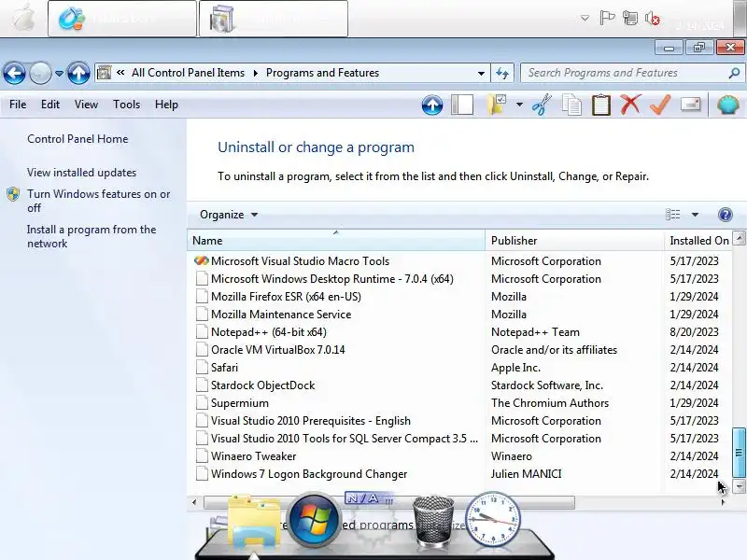Click the muted volume tray icon
Image resolution: width=747 pixels, height=560 pixels.
[652, 18]
